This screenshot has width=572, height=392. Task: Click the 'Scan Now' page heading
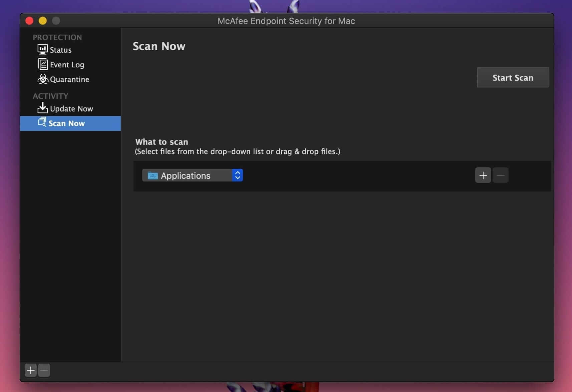click(x=159, y=46)
